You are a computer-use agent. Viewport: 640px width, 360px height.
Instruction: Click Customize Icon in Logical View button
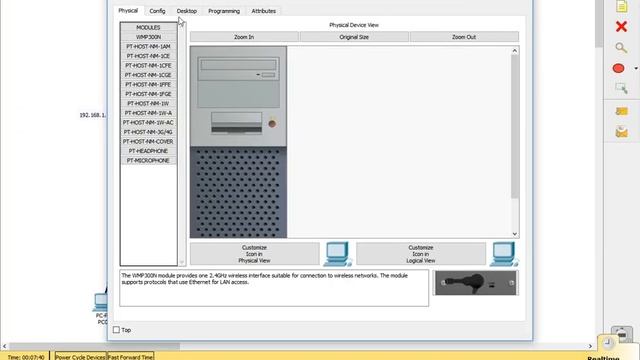pyautogui.click(x=421, y=254)
